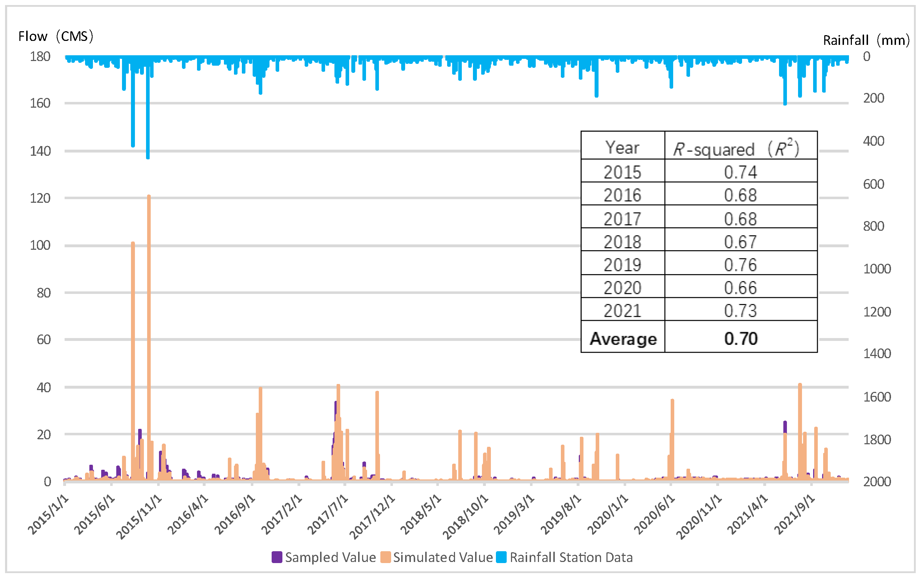Click the 2021/9/1 x-axis date label
Viewport: 924px width, 581px height.
tap(794, 514)
